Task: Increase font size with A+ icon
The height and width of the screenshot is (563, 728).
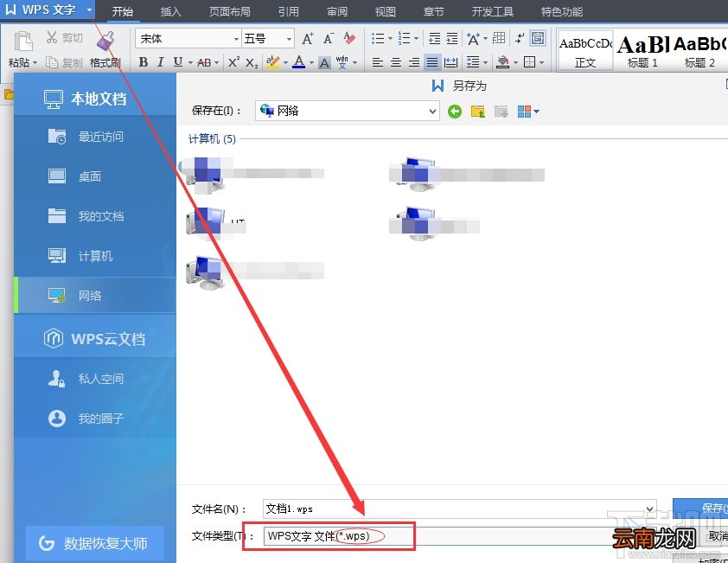Action: pos(307,38)
